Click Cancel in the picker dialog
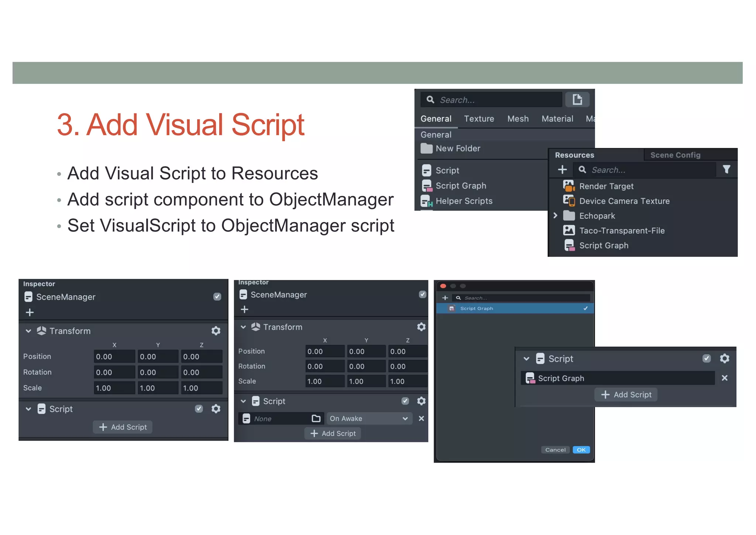This screenshot has width=756, height=535. pyautogui.click(x=555, y=450)
